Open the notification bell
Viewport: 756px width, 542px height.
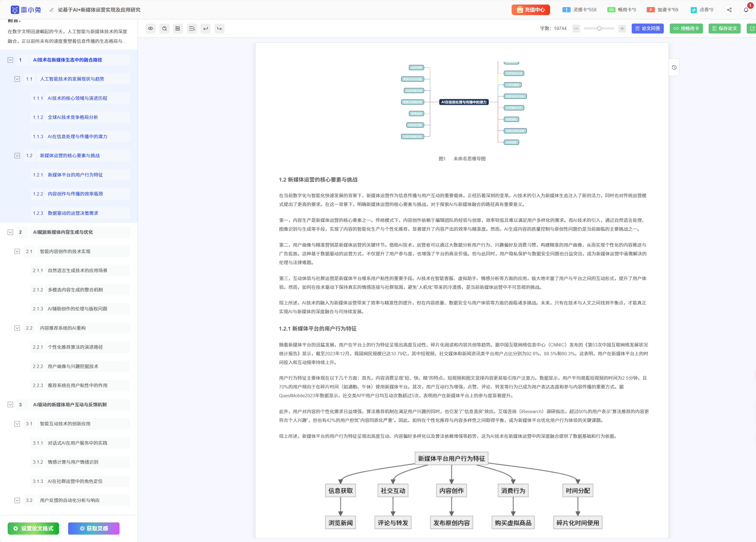[x=746, y=10]
